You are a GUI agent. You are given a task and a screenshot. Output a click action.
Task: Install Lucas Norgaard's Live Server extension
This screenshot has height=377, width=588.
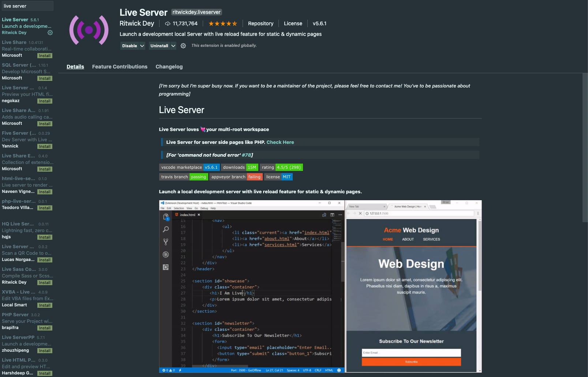pyautogui.click(x=45, y=260)
